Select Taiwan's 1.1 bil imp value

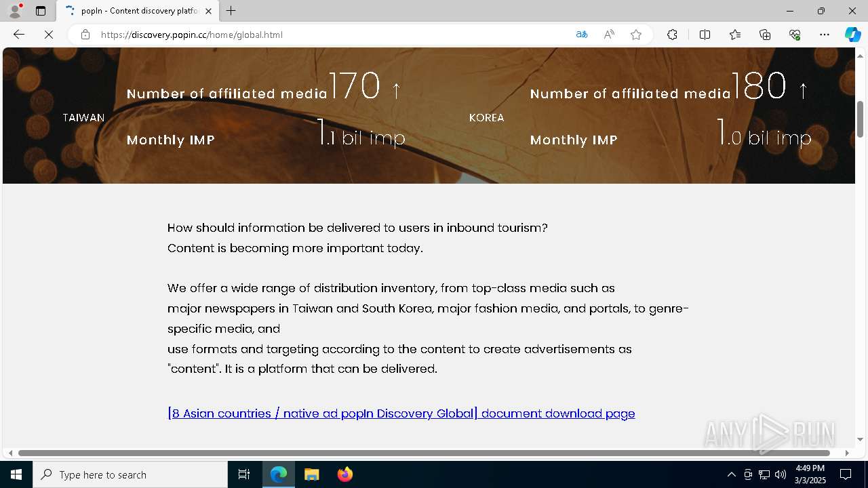361,134
